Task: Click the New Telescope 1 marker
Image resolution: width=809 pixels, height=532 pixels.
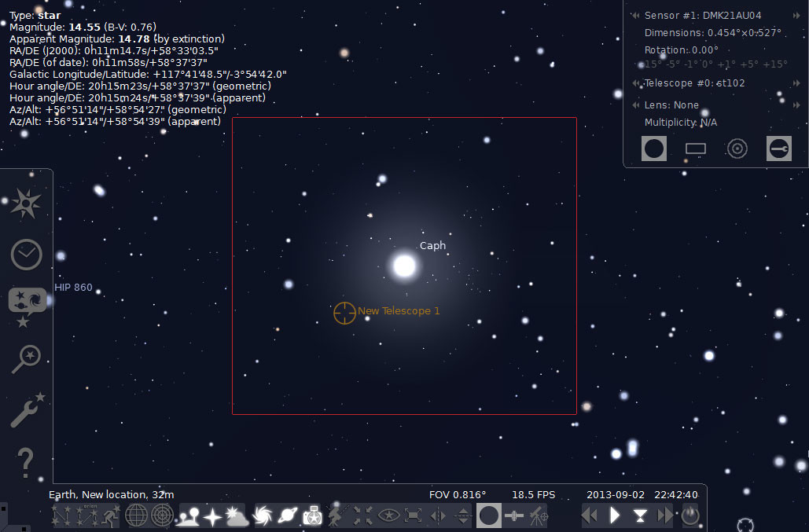Action: pos(344,312)
